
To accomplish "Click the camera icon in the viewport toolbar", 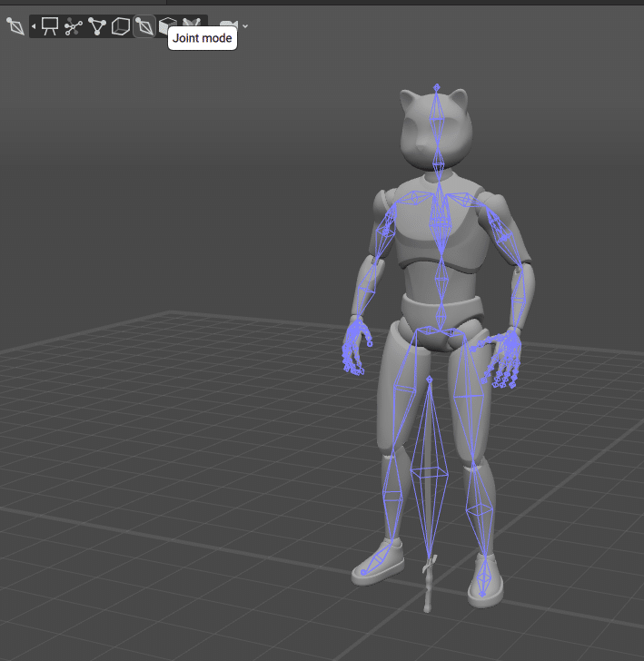I will tap(229, 25).
